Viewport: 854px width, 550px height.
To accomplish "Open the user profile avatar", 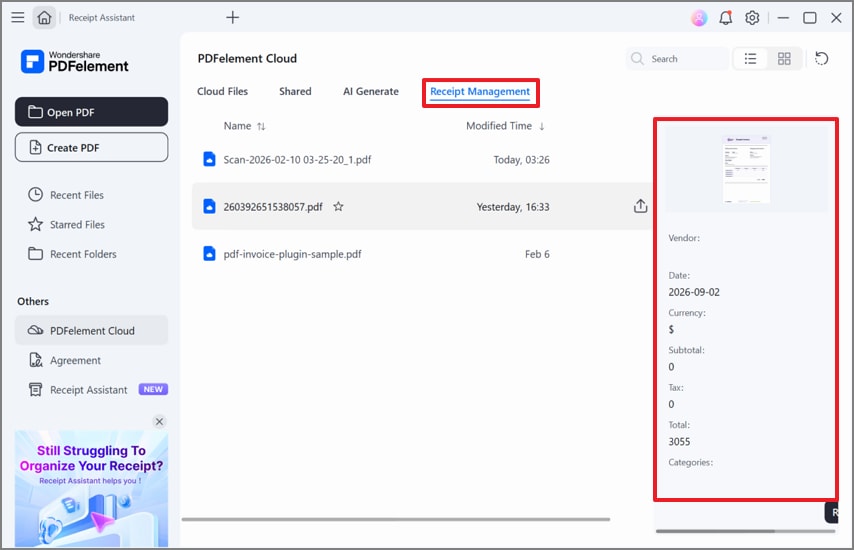I will 699,18.
